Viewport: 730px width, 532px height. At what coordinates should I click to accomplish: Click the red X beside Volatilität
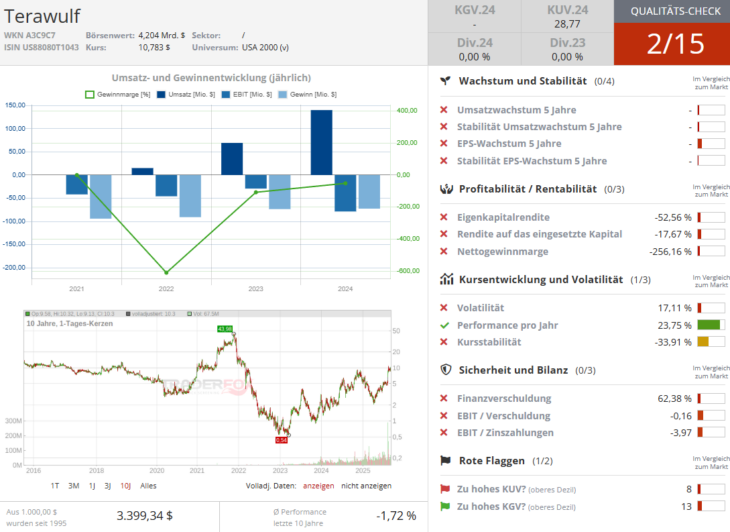tap(444, 308)
